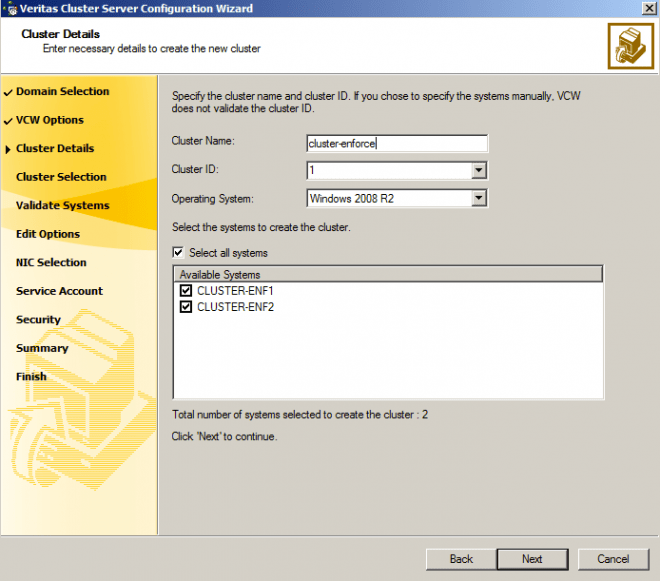
Task: Select the Service Account step
Action: click(59, 291)
